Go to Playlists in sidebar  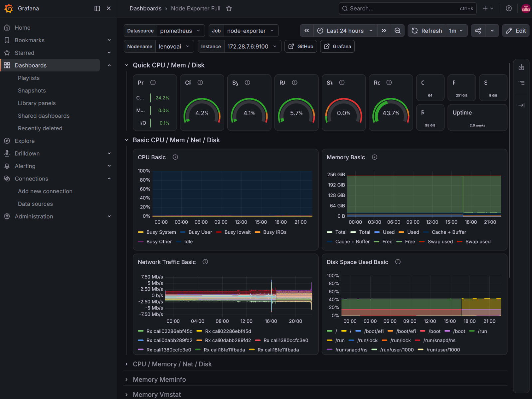[x=29, y=78]
